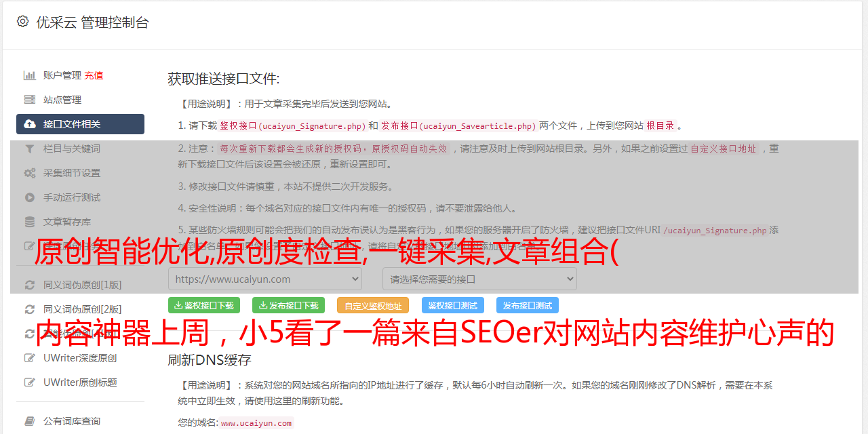Expand the https://www.ucaiyun.com domain dropdown
Viewport: 868px width, 434px height.
click(x=265, y=279)
